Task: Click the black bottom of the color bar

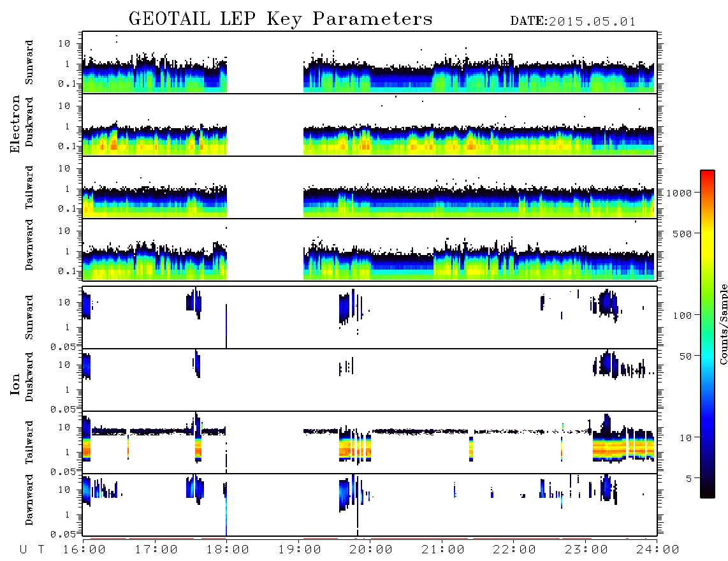Action: tap(708, 492)
